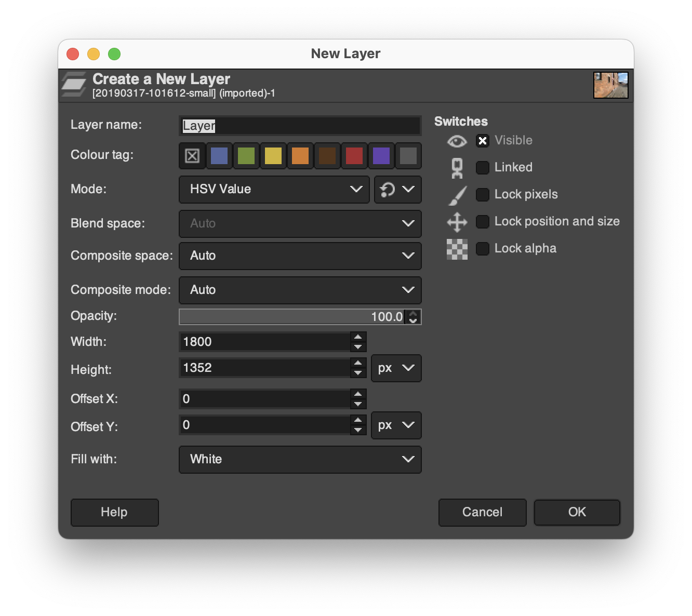Click the paintbrush icon beside Lock pixels
Screen dimensions: 692x616
457,195
